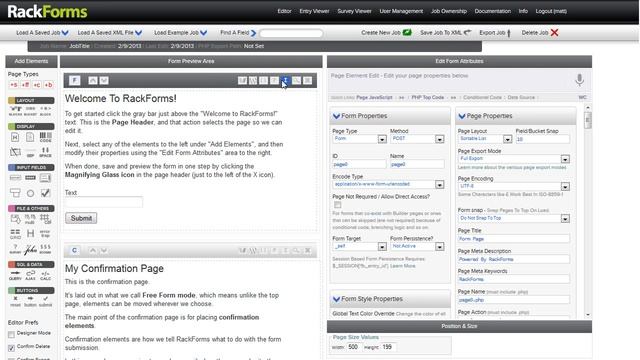The width and height of the screenshot is (640, 360).
Task: Click the C badge on confirmation page header
Action: click(74, 250)
